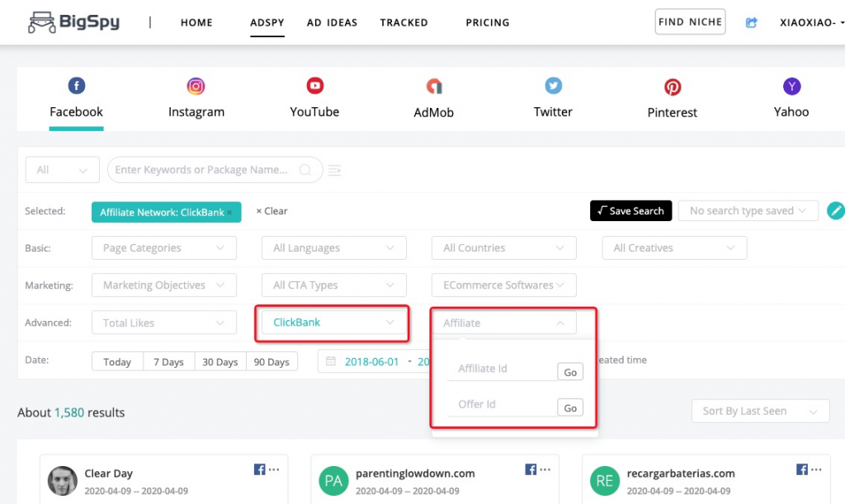The width and height of the screenshot is (845, 504).
Task: Go to the HOME menu
Action: 196,22
